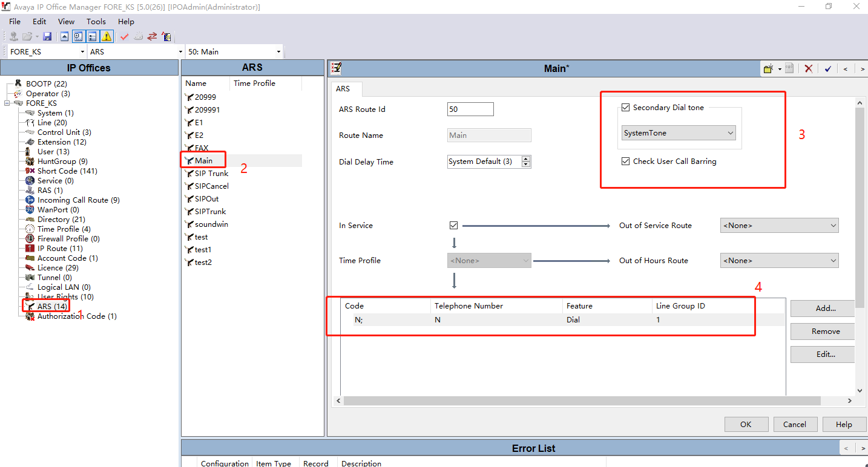Open the dropdown arrow beside open folder icon
This screenshot has width=868, height=467.
pos(37,36)
